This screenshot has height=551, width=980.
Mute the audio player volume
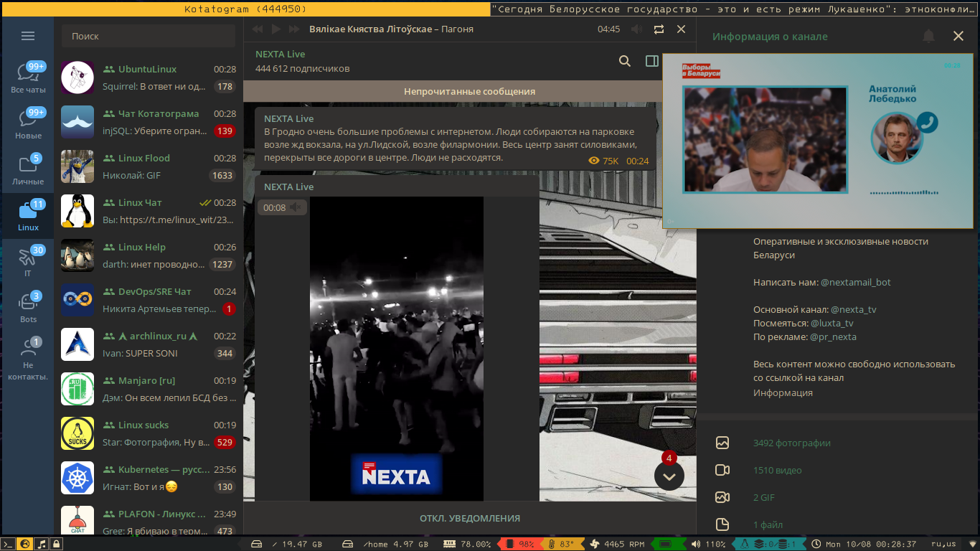(636, 29)
